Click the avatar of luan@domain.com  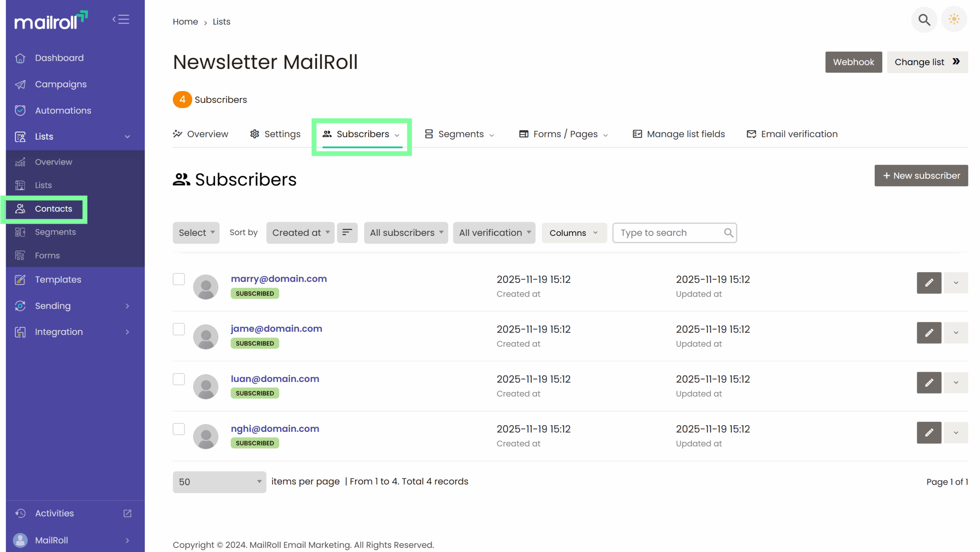tap(206, 387)
